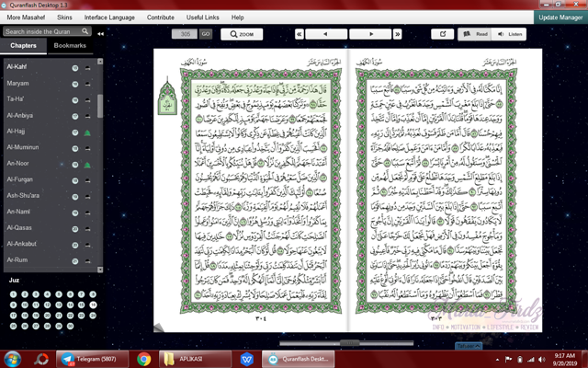Select Juz 1 in the Juz grid
The width and height of the screenshot is (588, 368).
click(13, 294)
